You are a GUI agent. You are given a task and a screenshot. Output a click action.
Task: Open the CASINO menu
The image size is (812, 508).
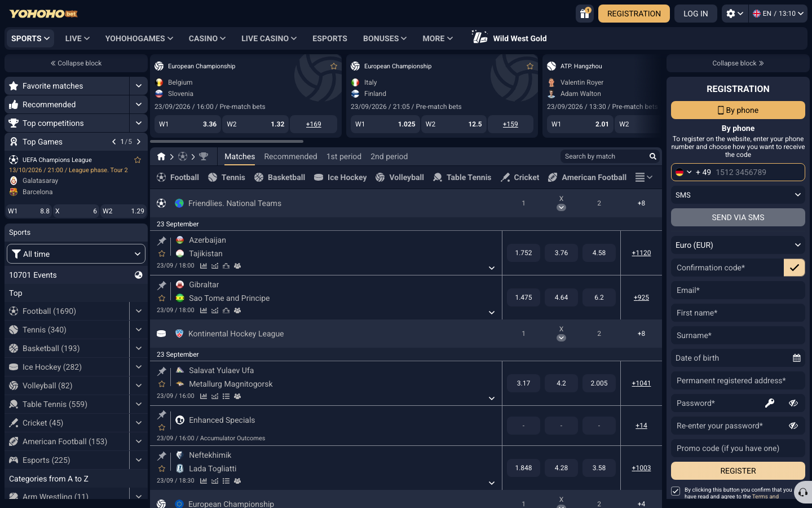[x=207, y=38]
